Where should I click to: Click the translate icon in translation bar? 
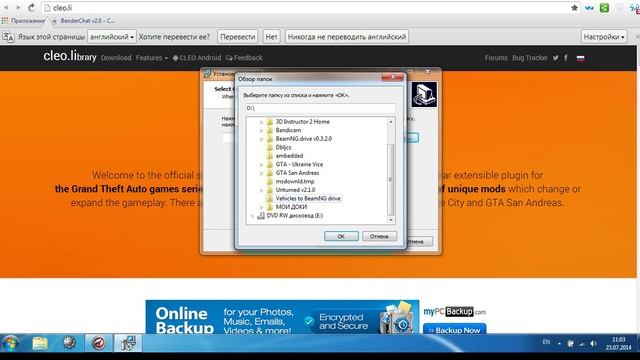tap(8, 37)
